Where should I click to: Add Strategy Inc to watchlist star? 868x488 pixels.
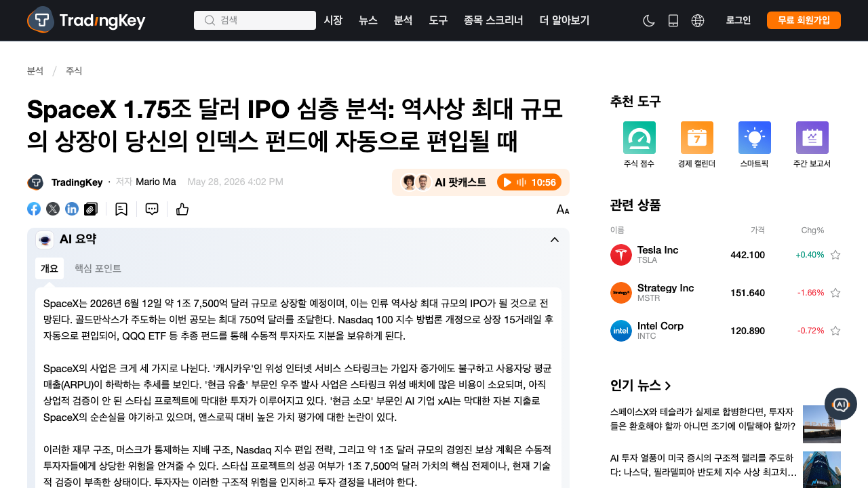[835, 293]
